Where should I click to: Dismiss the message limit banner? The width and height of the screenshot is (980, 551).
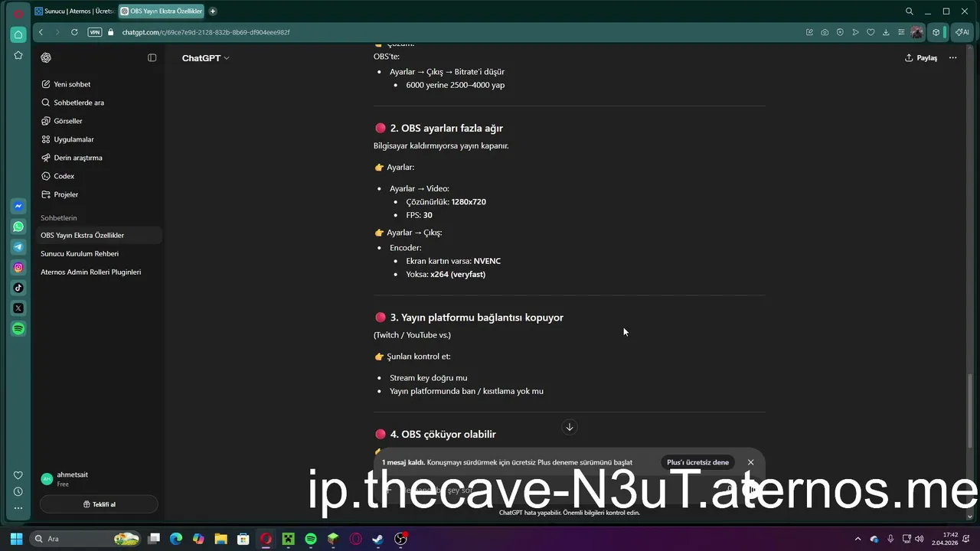[750, 462]
